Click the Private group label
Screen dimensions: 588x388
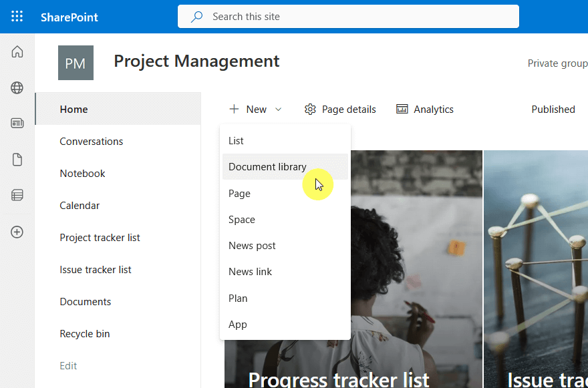(558, 63)
